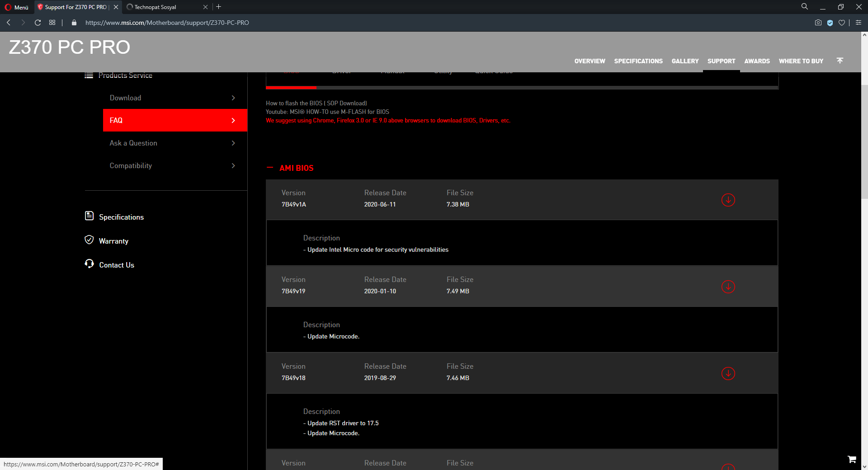Viewport: 868px width, 470px height.
Task: Click the back-to-top arrow icon
Action: 840,61
